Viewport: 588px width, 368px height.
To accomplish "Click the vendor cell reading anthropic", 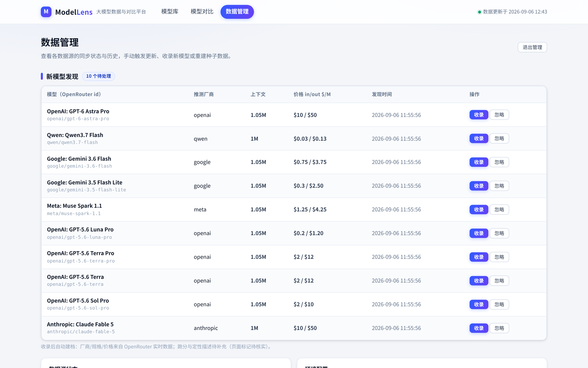I will 206,328.
